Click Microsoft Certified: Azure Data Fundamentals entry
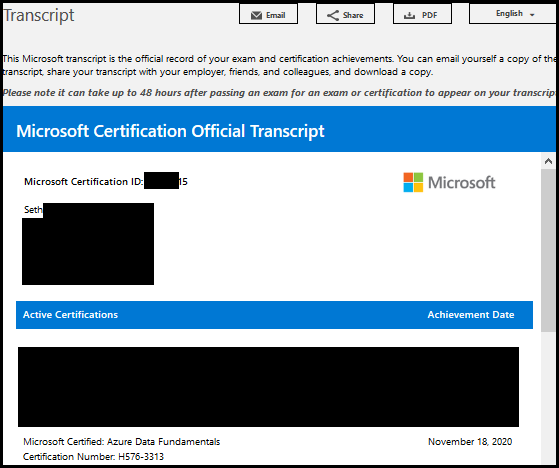 122,442
